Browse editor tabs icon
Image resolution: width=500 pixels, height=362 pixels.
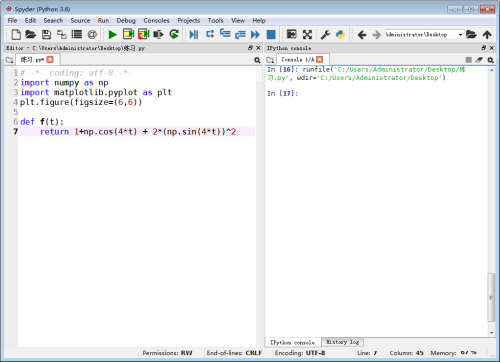(x=9, y=60)
